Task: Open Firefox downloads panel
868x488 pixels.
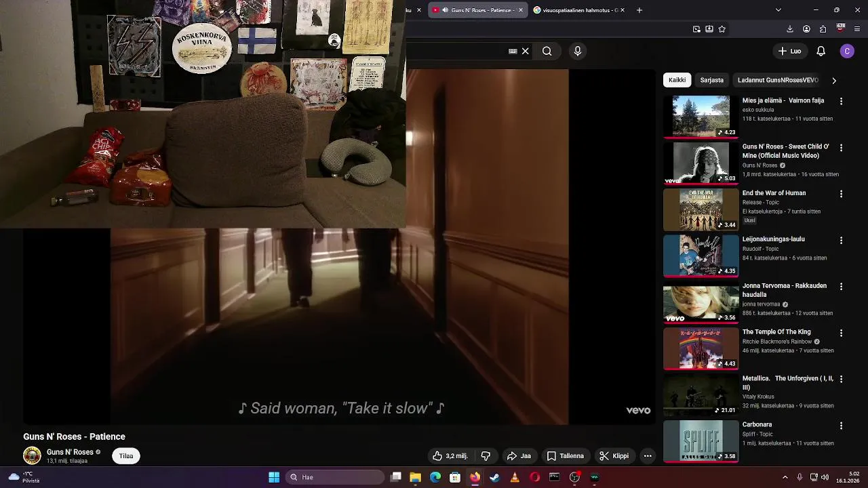Action: coord(790,29)
